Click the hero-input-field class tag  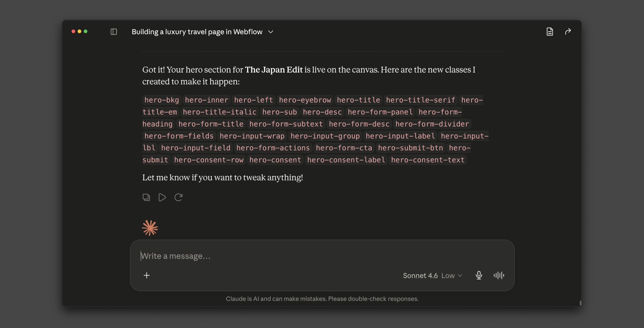click(x=196, y=148)
